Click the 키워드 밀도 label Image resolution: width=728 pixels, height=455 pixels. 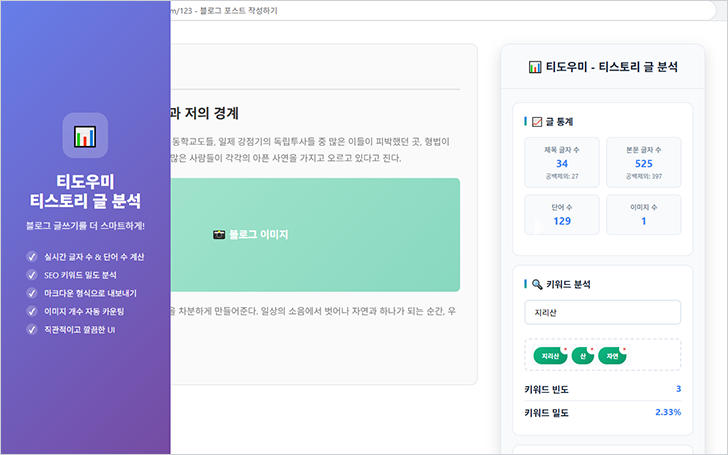pyautogui.click(x=546, y=413)
